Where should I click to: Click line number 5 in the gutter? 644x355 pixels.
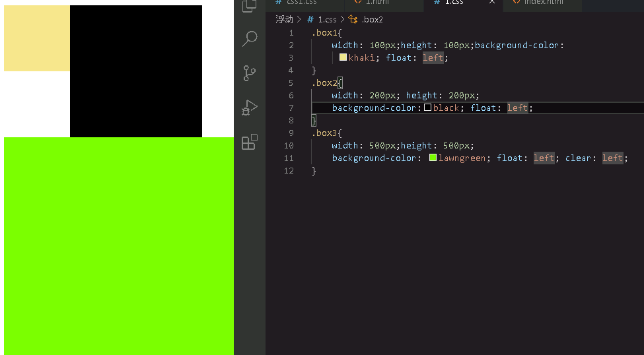click(291, 82)
